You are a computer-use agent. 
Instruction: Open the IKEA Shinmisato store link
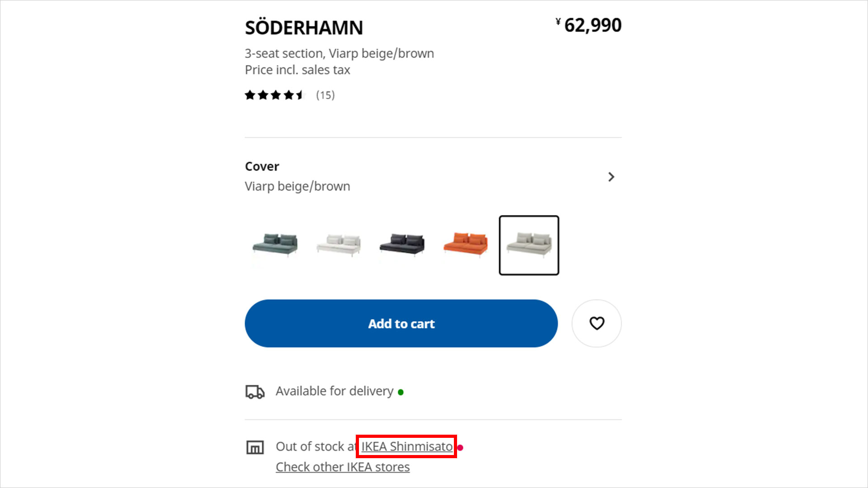pos(406,446)
